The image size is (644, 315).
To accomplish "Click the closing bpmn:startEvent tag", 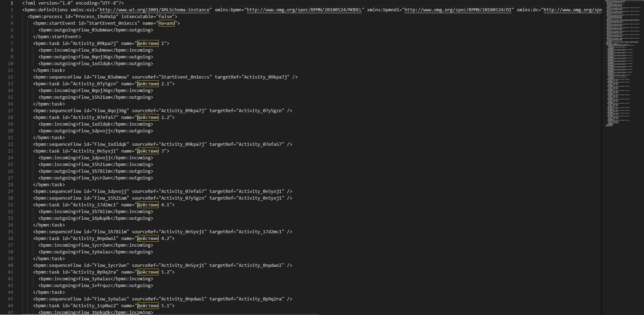I will tap(57, 37).
